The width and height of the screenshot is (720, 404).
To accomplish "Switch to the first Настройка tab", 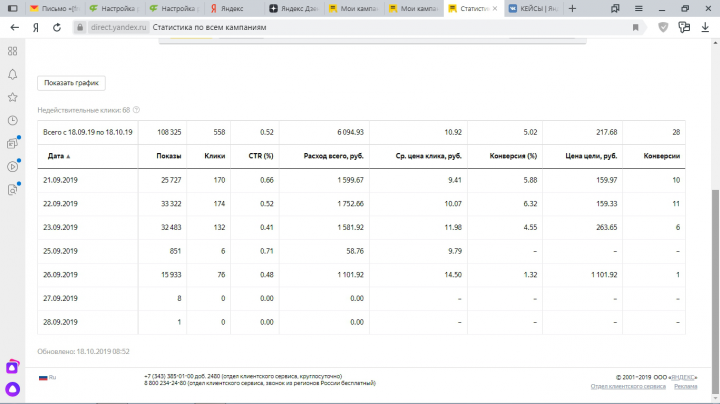I will (115, 8).
